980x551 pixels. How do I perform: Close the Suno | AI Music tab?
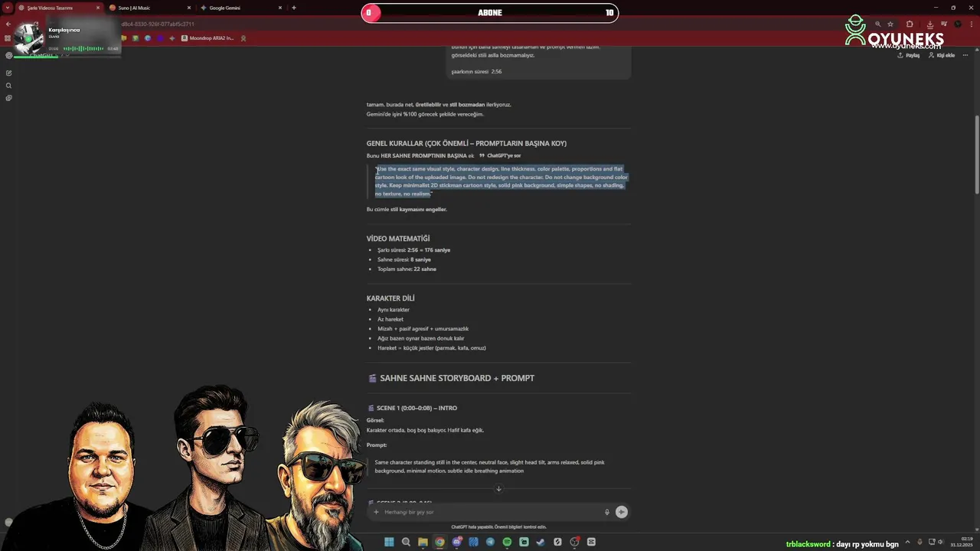coord(189,8)
